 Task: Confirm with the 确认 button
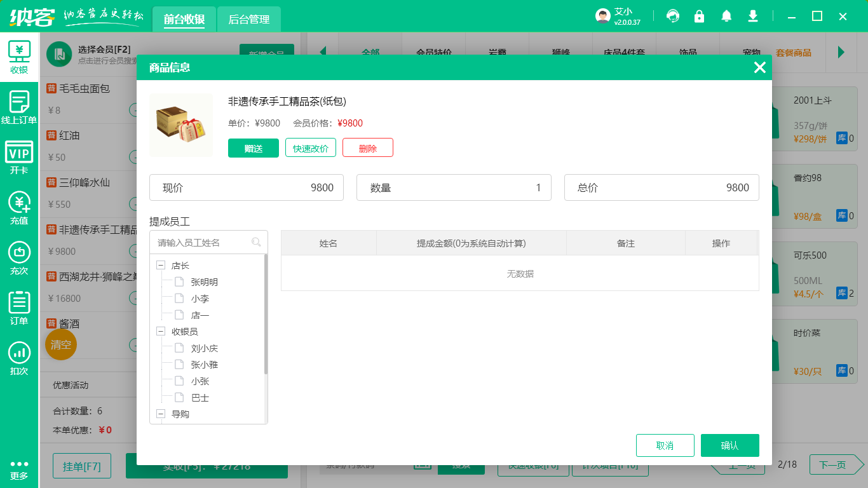click(x=729, y=445)
